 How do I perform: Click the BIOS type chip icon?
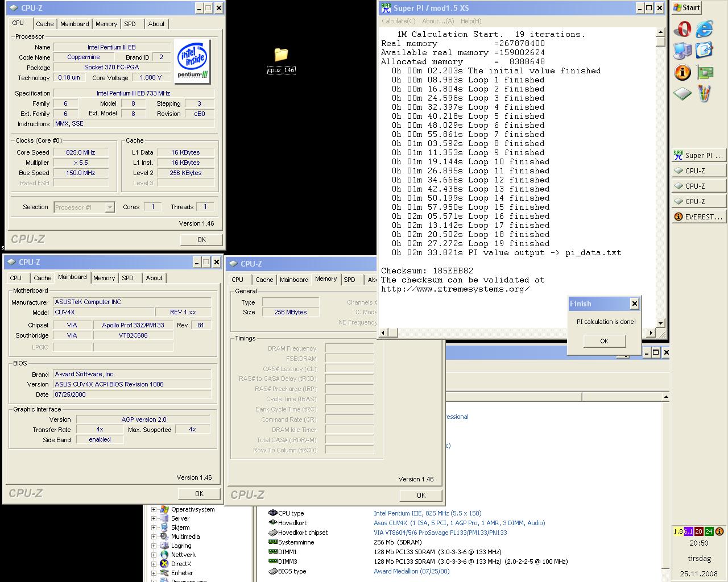click(273, 571)
